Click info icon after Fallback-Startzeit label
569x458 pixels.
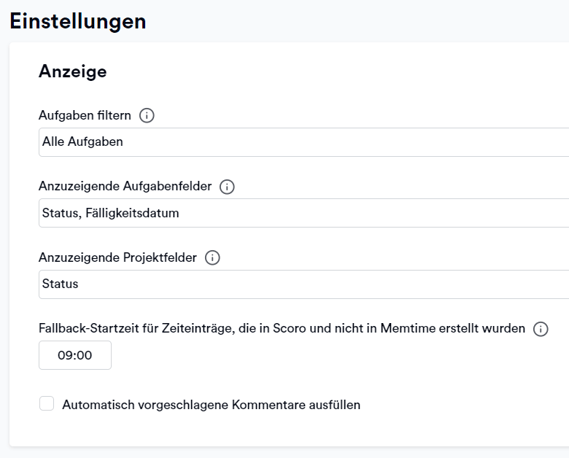click(540, 329)
